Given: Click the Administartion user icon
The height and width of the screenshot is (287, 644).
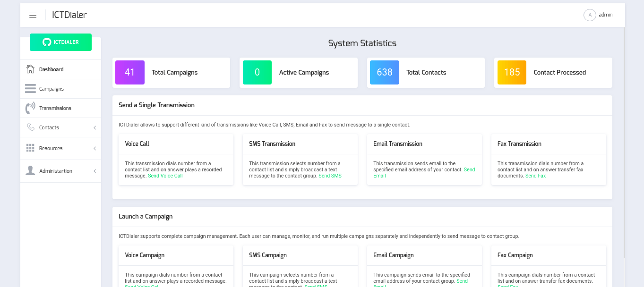Looking at the screenshot, I should 30,171.
